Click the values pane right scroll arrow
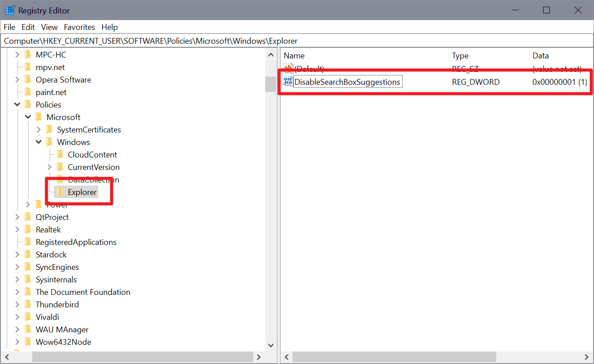The image size is (594, 364). click(587, 357)
